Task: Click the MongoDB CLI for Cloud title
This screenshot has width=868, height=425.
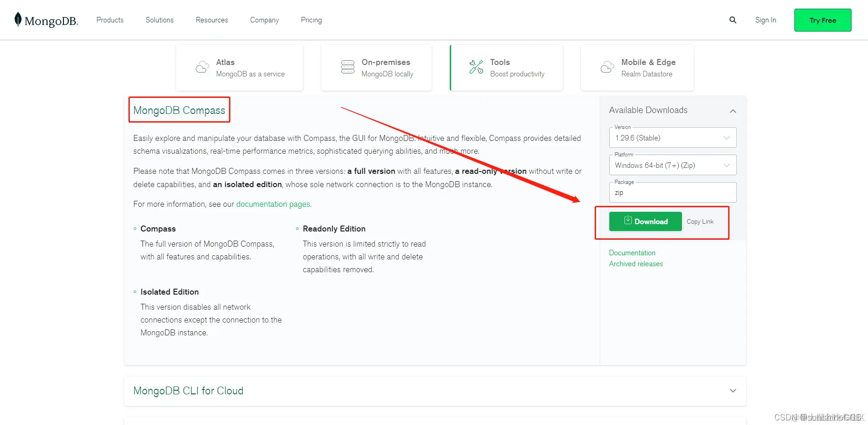Action: point(188,391)
